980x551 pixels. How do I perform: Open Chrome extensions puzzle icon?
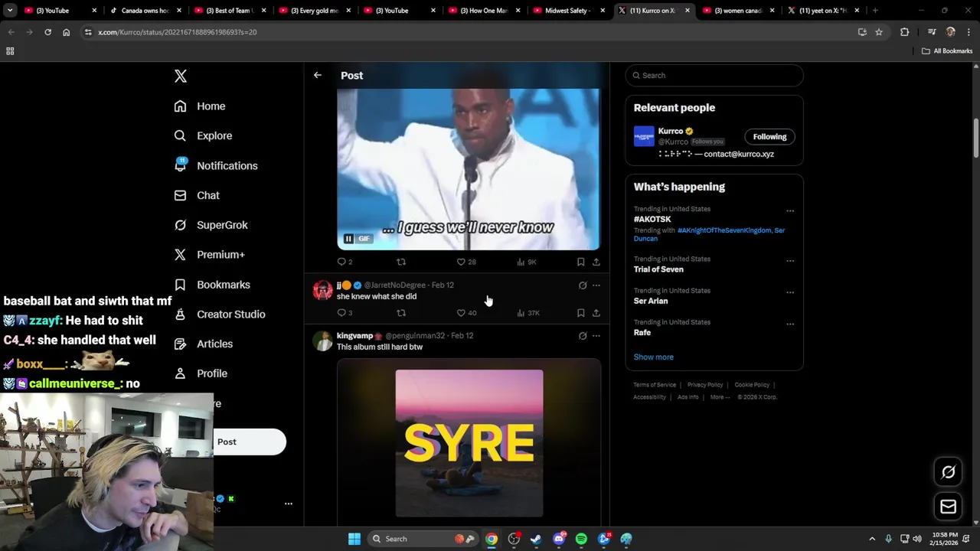tap(904, 32)
